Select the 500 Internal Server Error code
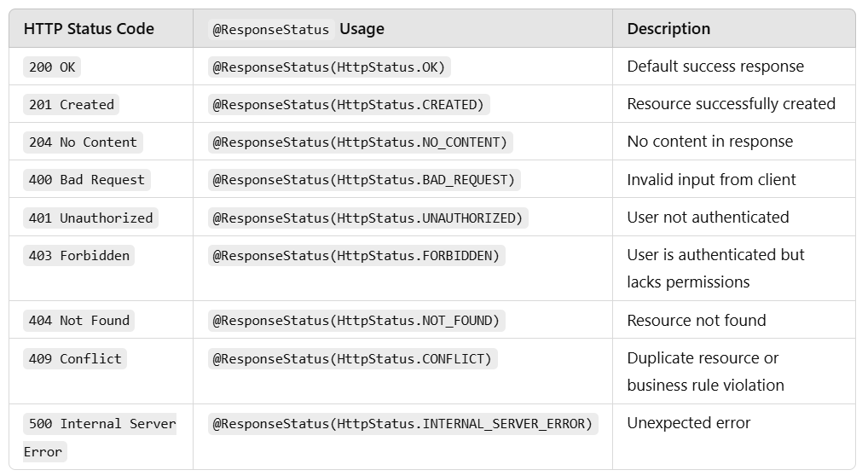This screenshot has width=868, height=476. click(x=100, y=424)
